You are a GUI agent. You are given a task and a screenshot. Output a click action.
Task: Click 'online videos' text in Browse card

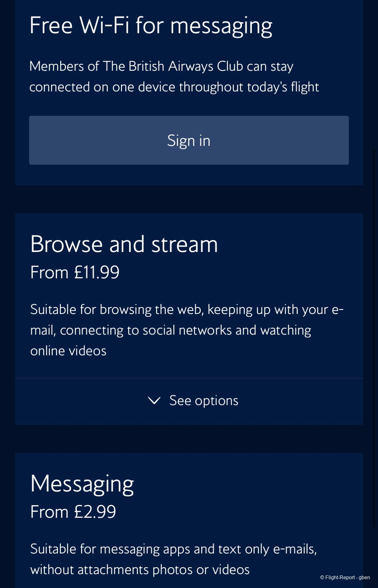coord(68,351)
